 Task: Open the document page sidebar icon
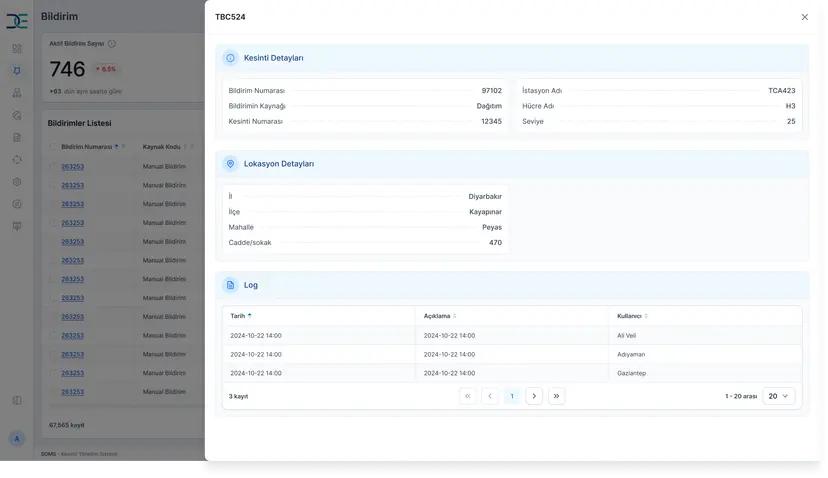17,137
